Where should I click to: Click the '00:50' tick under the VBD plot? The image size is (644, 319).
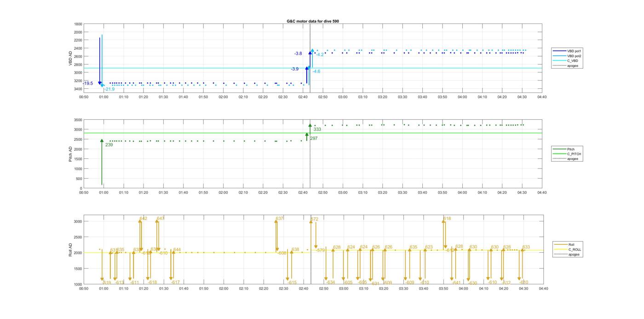[x=84, y=97]
